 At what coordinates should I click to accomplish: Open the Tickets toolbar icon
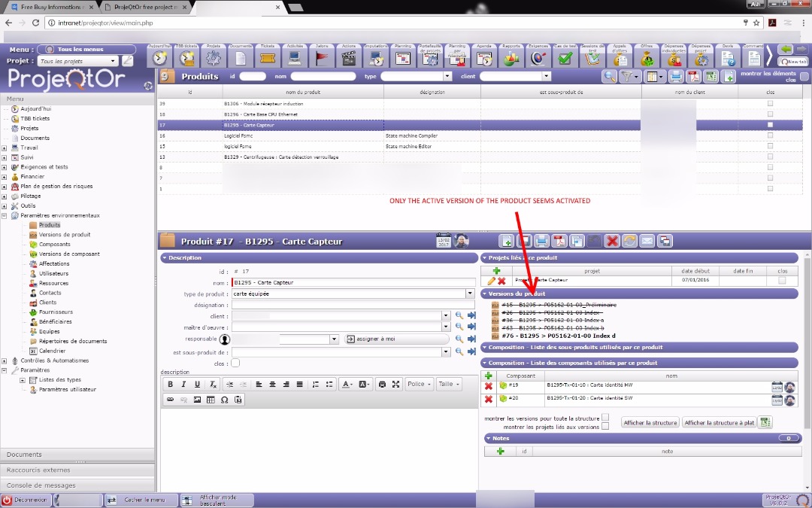coord(267,57)
